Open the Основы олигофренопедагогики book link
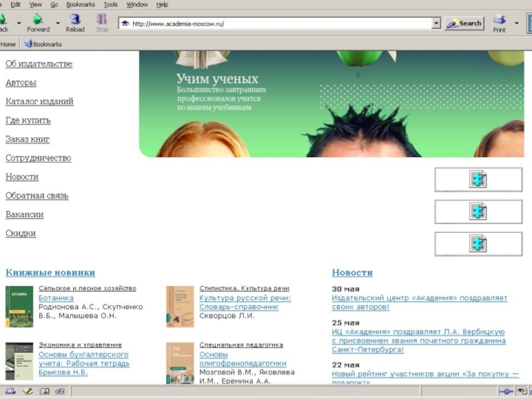The image size is (532, 399). coord(243,359)
